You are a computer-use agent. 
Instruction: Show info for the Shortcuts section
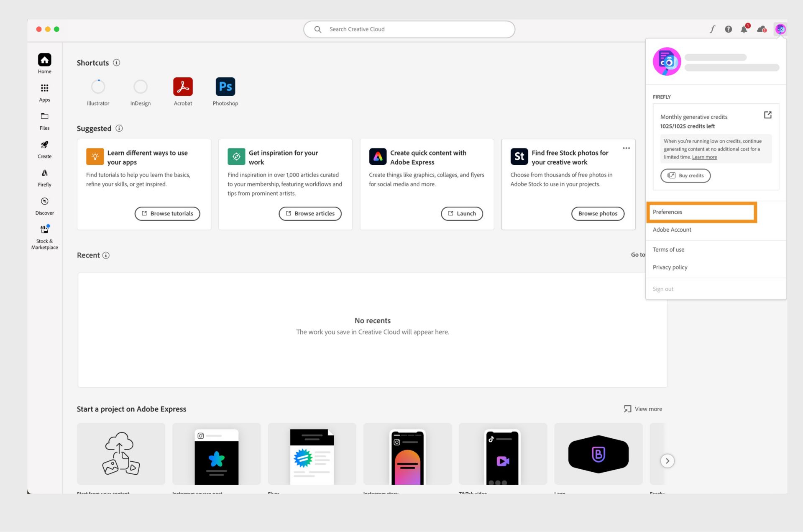[117, 62]
